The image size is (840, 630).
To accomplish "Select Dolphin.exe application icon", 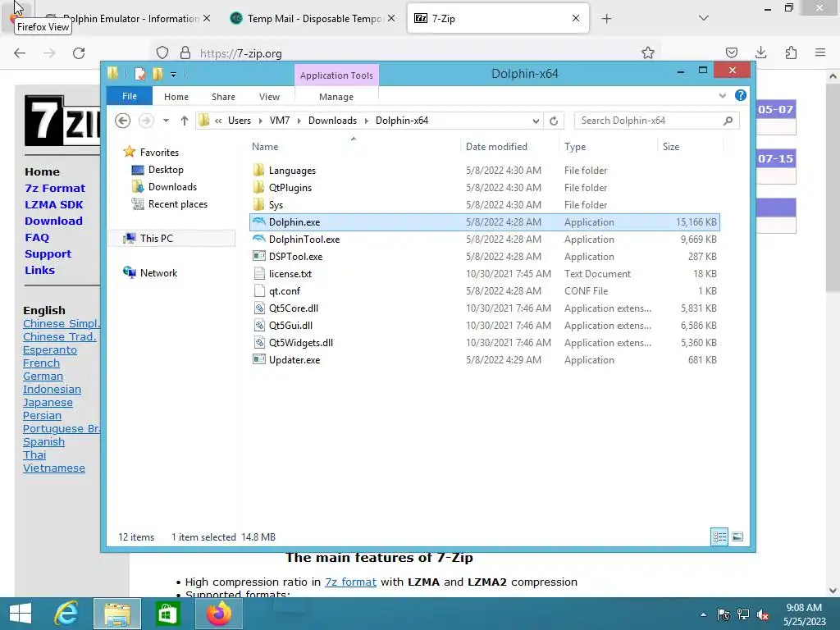I will tap(259, 221).
